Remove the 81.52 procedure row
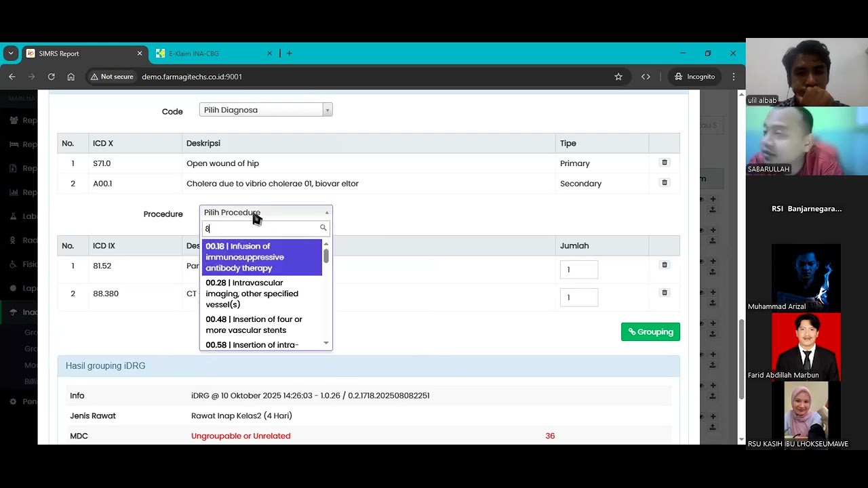The image size is (868, 488). (665, 265)
